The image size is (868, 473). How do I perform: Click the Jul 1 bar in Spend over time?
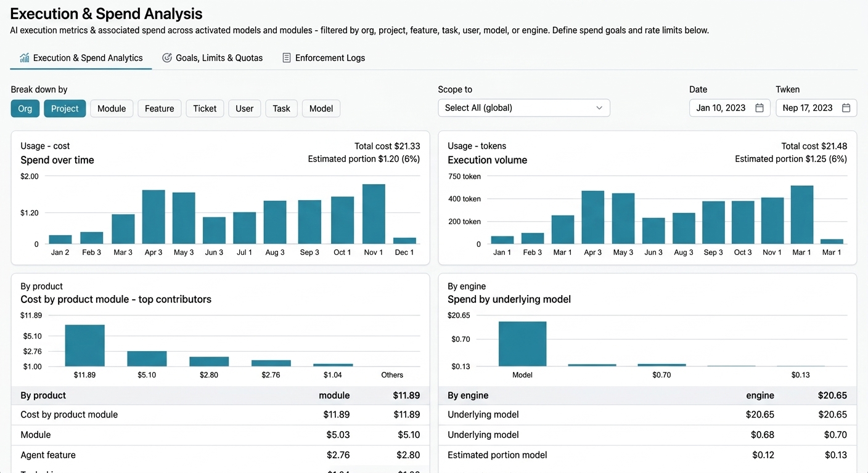pyautogui.click(x=244, y=228)
